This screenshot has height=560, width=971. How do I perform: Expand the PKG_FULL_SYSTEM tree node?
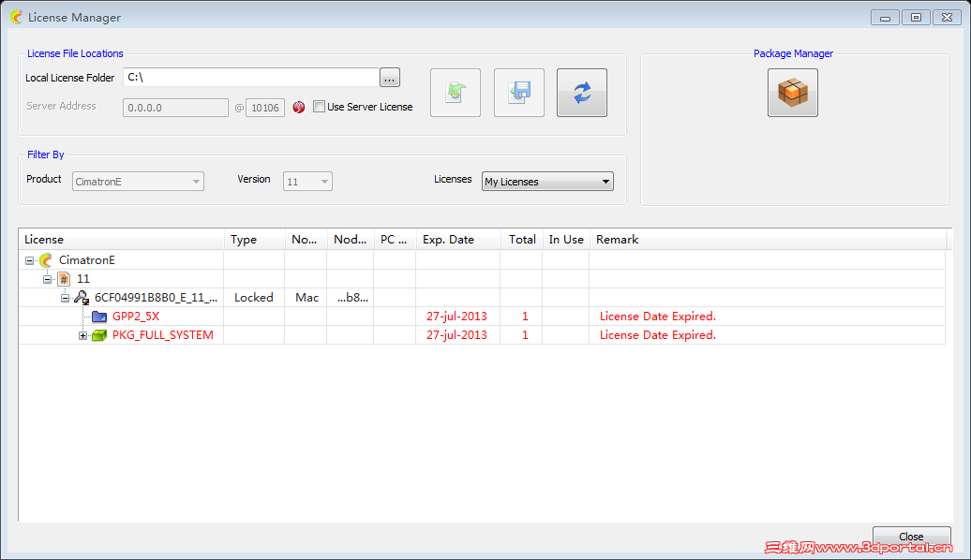tap(83, 335)
